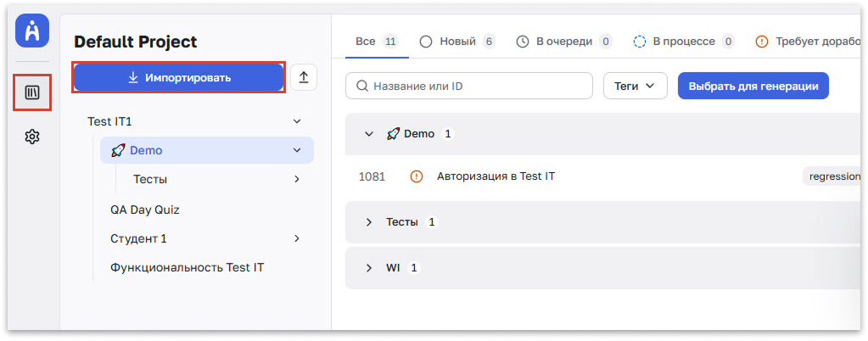The width and height of the screenshot is (868, 341).
Task: Expand the Студент 1 tree chevron
Action: click(x=297, y=238)
